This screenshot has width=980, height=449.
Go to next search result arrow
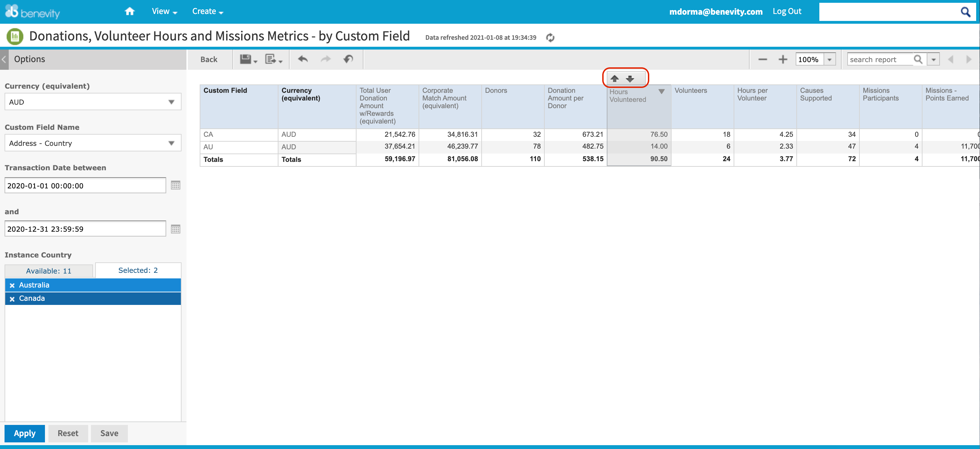[968, 59]
